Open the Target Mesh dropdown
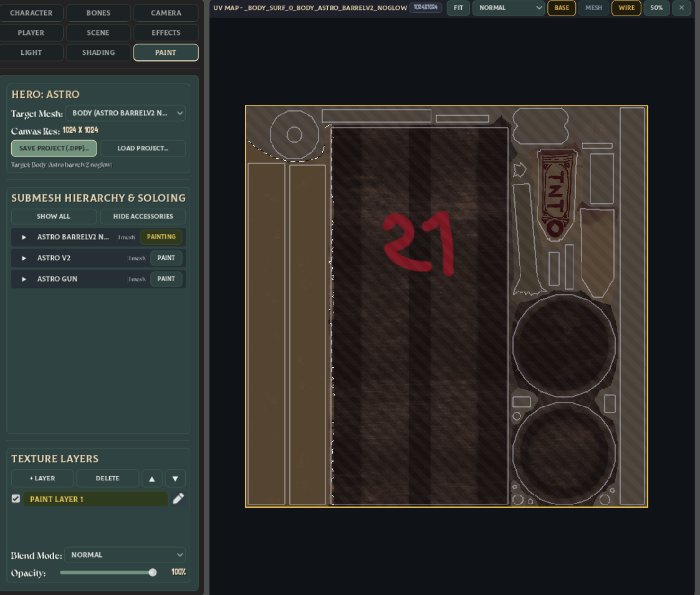 [125, 113]
